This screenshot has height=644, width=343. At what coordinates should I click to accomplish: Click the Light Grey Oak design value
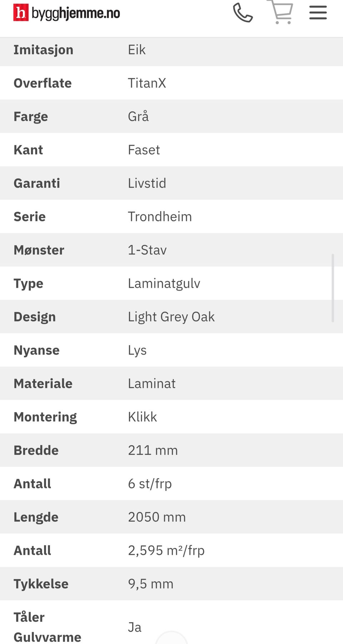[171, 317]
